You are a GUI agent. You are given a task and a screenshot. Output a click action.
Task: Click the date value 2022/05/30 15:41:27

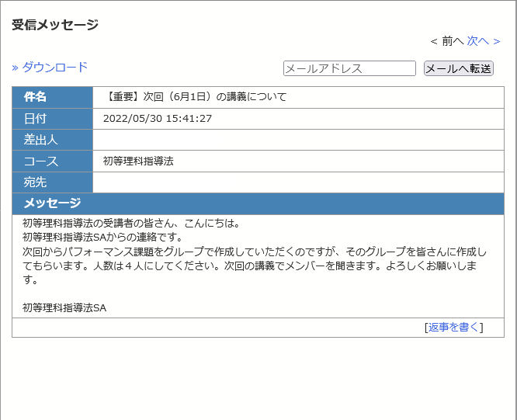tap(158, 119)
